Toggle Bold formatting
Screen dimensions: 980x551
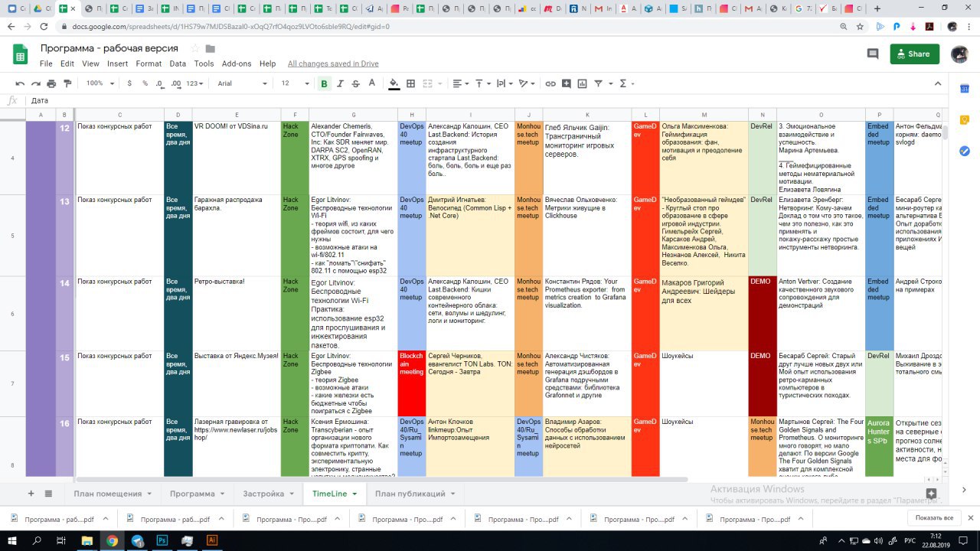point(324,83)
